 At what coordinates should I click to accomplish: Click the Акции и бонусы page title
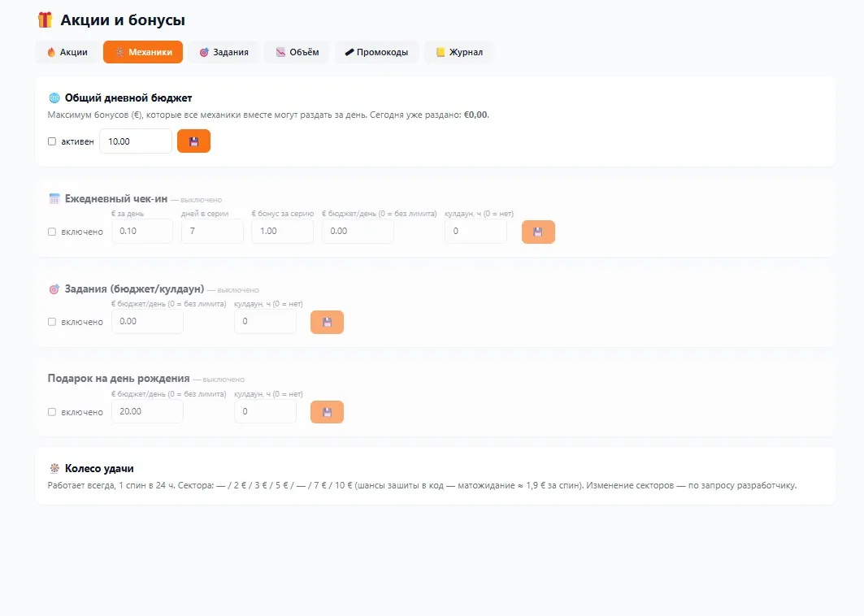coord(123,20)
